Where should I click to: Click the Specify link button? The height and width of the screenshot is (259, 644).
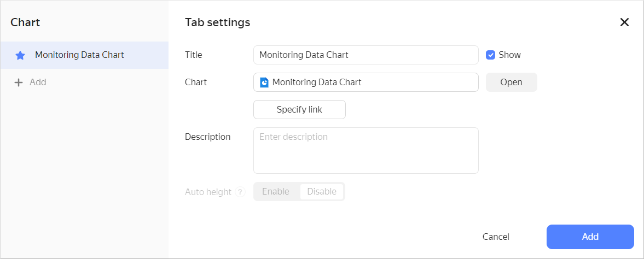click(299, 110)
